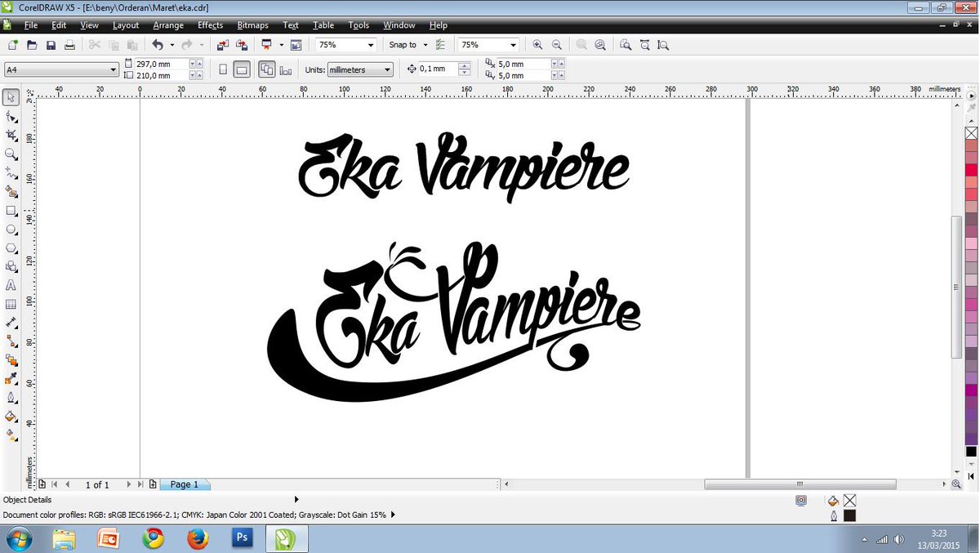Click Object Details in status bar
The width and height of the screenshot is (980, 553).
click(x=27, y=499)
